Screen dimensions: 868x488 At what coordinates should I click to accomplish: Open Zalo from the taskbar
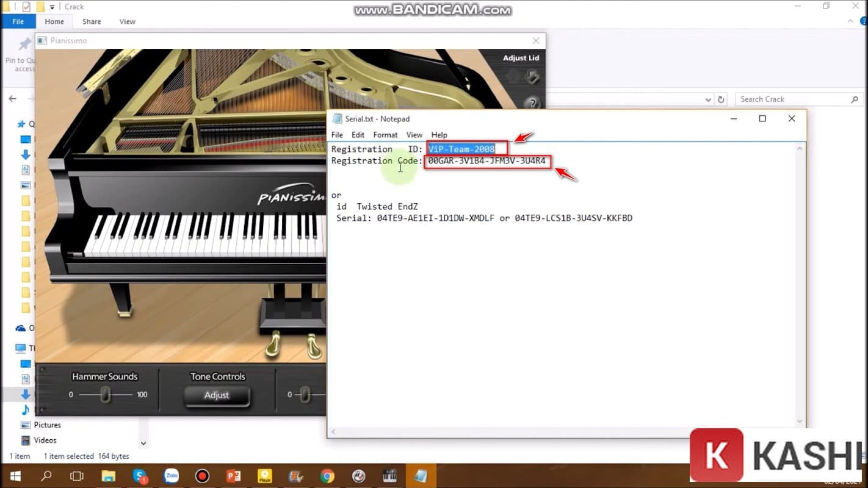pos(172,476)
